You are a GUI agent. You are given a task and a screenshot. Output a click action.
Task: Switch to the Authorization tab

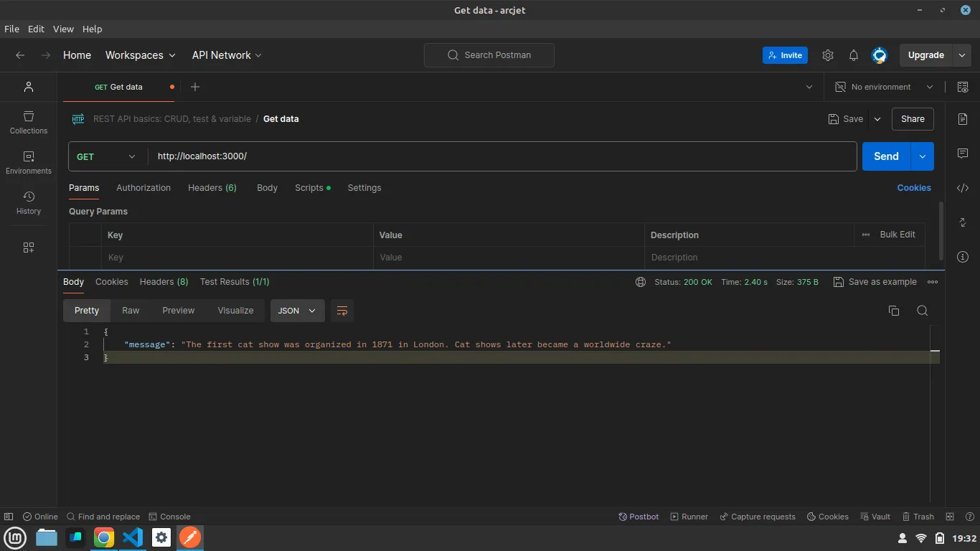point(143,188)
